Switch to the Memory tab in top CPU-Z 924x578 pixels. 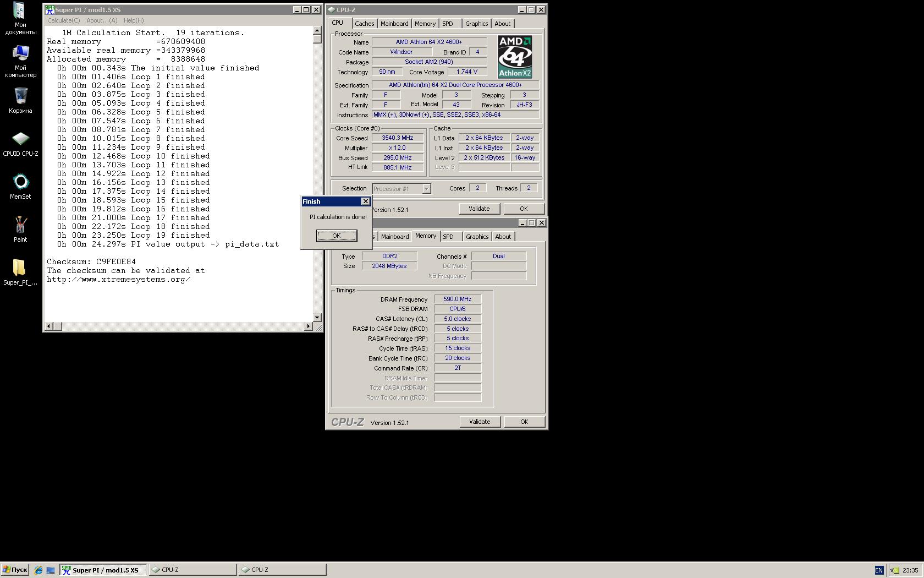[x=425, y=24]
